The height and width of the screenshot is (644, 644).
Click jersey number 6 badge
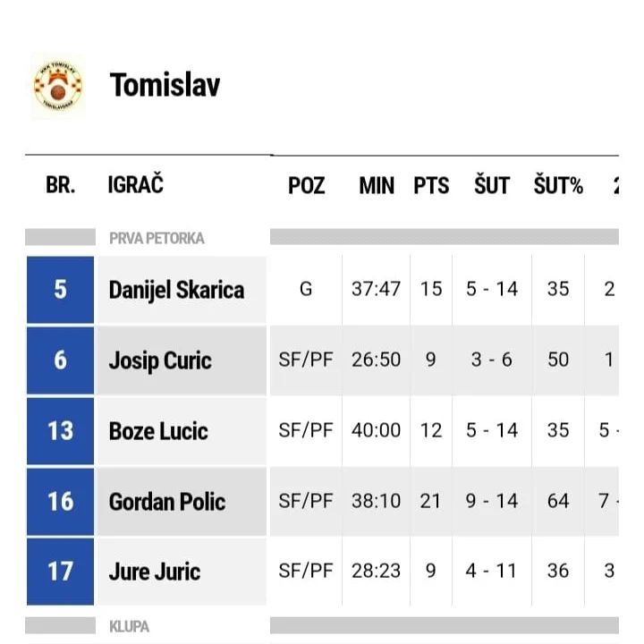point(60,360)
